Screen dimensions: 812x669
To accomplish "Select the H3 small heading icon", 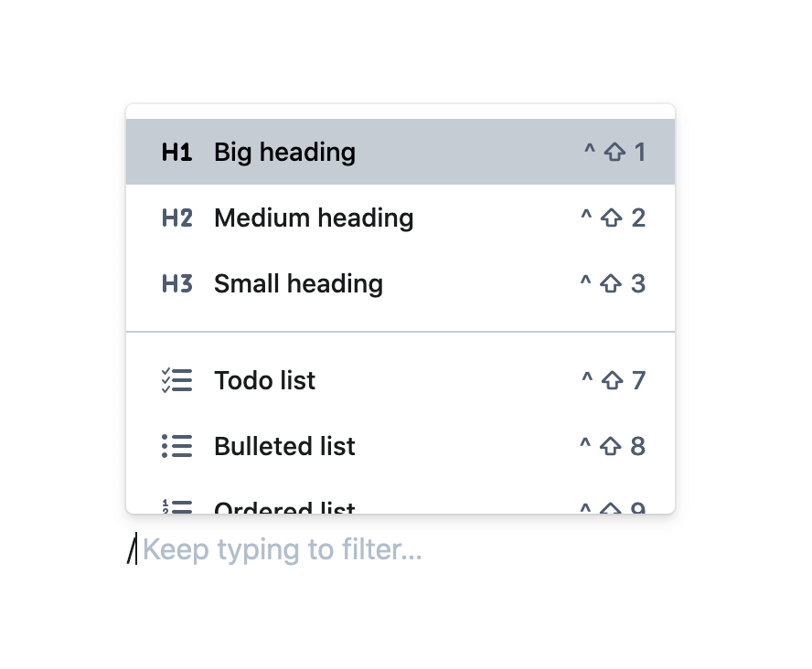I will [176, 284].
